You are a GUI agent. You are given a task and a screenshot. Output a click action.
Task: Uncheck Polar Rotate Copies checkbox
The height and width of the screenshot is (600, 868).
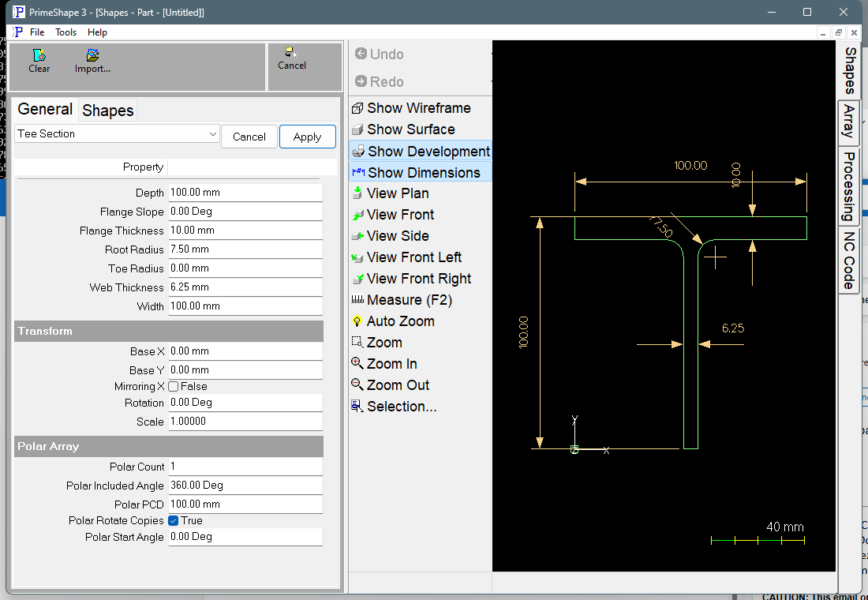174,520
